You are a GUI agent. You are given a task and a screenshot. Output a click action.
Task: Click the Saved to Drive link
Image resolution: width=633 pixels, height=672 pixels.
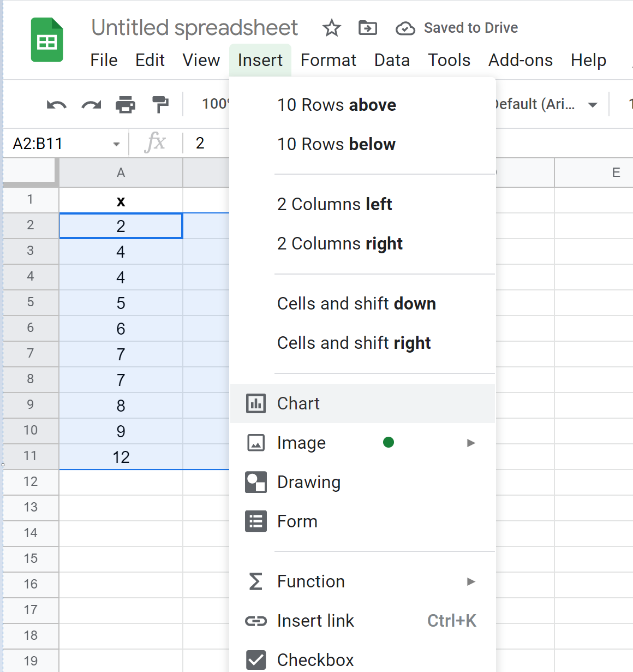tap(470, 28)
